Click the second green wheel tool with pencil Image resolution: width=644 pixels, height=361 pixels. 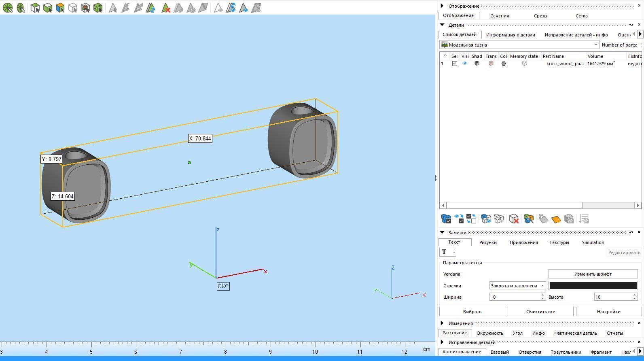coord(21,8)
